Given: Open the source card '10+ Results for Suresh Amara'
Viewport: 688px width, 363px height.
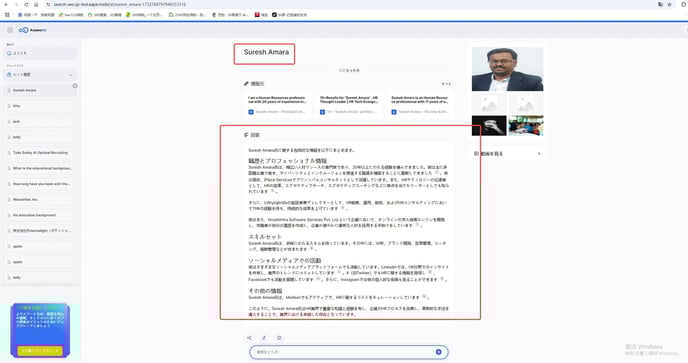Looking at the screenshot, I should pyautogui.click(x=349, y=104).
